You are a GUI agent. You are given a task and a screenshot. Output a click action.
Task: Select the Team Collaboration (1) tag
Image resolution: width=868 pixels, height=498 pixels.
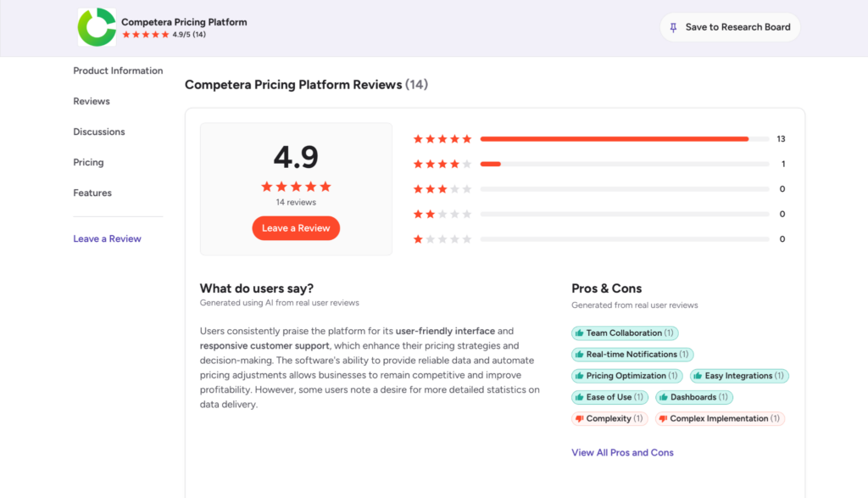pos(625,333)
